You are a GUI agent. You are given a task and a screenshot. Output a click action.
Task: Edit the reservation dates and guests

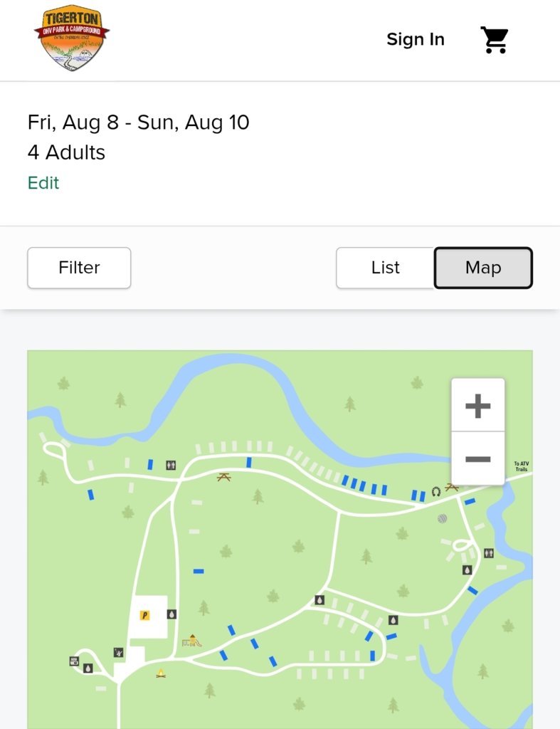(x=43, y=183)
